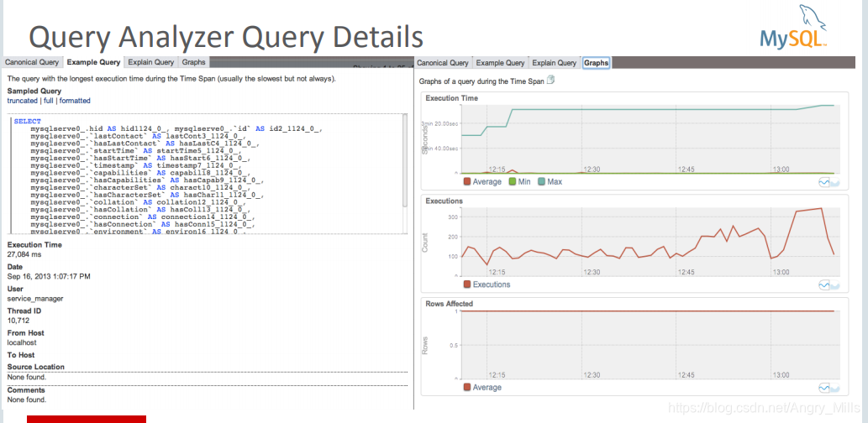Image resolution: width=868 pixels, height=423 pixels.
Task: Click the SELECT keyword in the query box
Action: click(x=28, y=121)
